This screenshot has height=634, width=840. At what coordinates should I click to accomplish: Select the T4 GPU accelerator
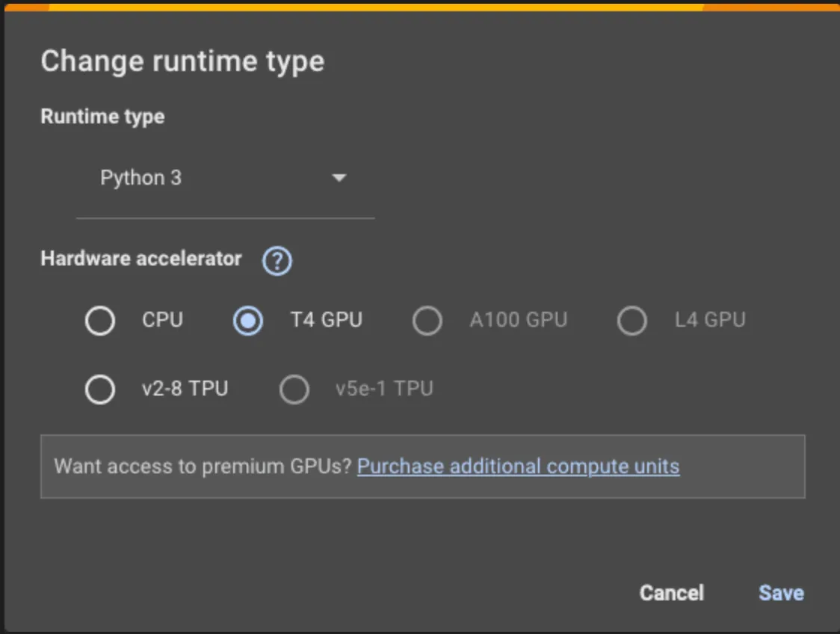(247, 321)
